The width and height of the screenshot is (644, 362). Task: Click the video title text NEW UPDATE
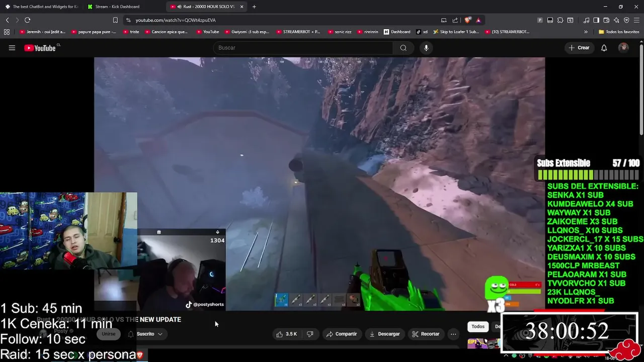coord(160,319)
